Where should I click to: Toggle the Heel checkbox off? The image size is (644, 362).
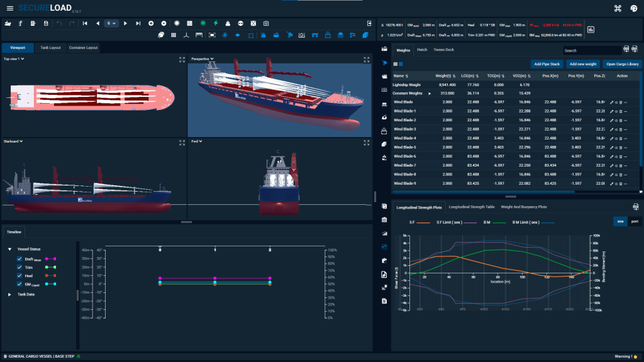[x=19, y=275]
